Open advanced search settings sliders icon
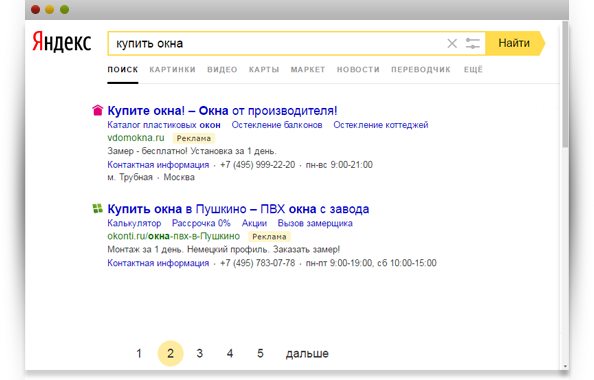Screen dimensions: 594x380 point(473,43)
